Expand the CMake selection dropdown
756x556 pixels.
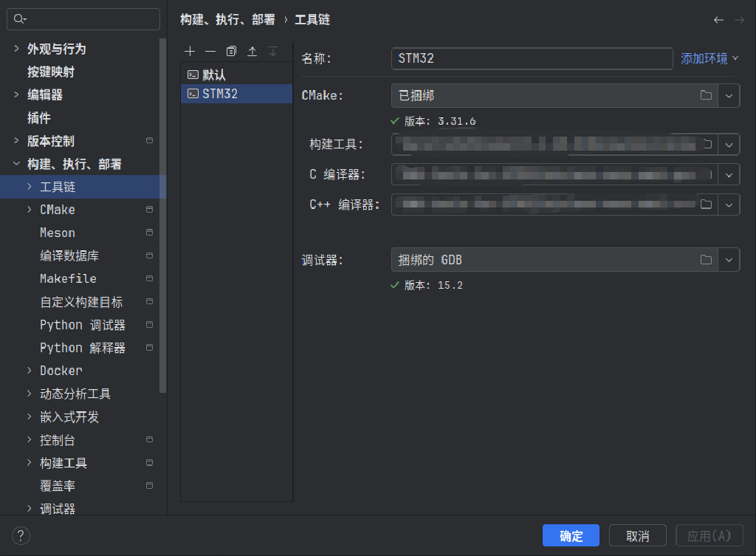click(729, 95)
